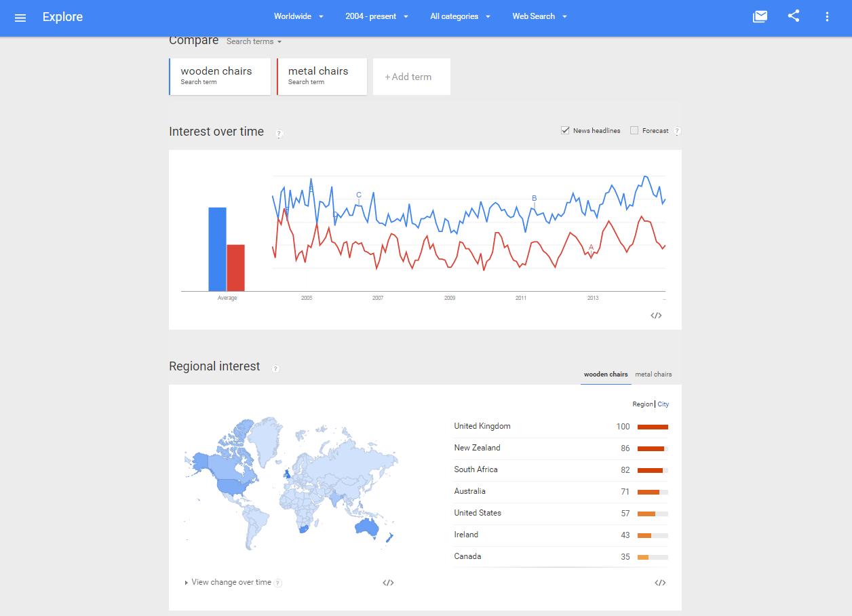Switch regional list to City view

663,404
